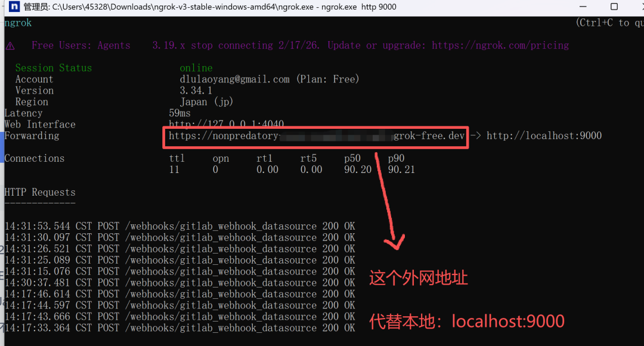Click the red localhost:9000 annotation text

click(x=508, y=321)
